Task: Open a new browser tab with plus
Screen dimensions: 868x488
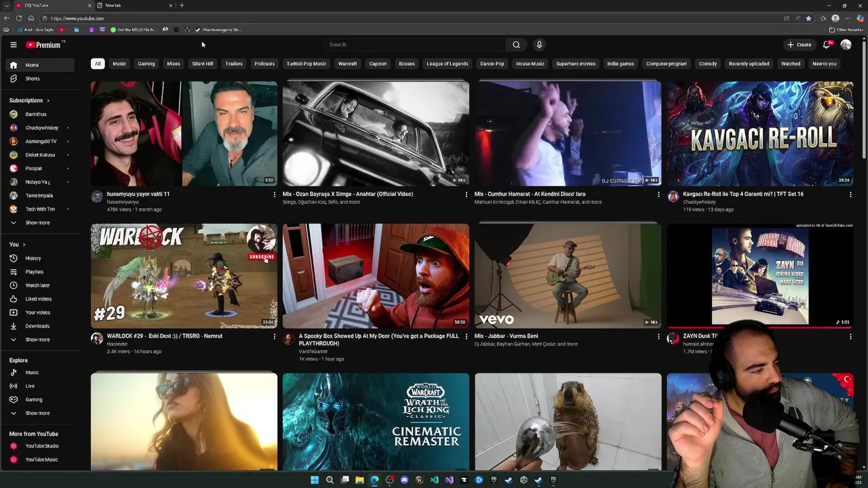Action: pos(181,5)
